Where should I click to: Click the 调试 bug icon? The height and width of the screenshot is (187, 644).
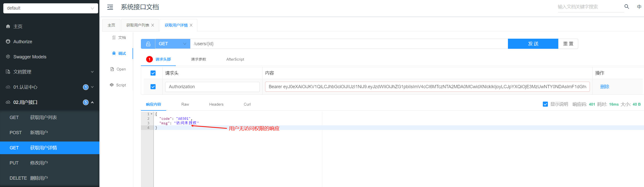(x=114, y=53)
